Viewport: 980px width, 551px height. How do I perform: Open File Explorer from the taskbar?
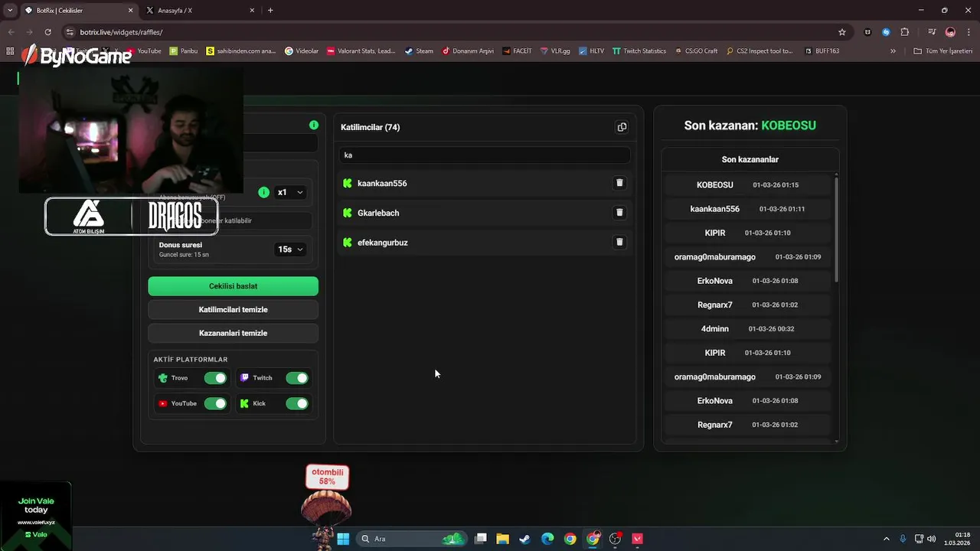pyautogui.click(x=502, y=539)
